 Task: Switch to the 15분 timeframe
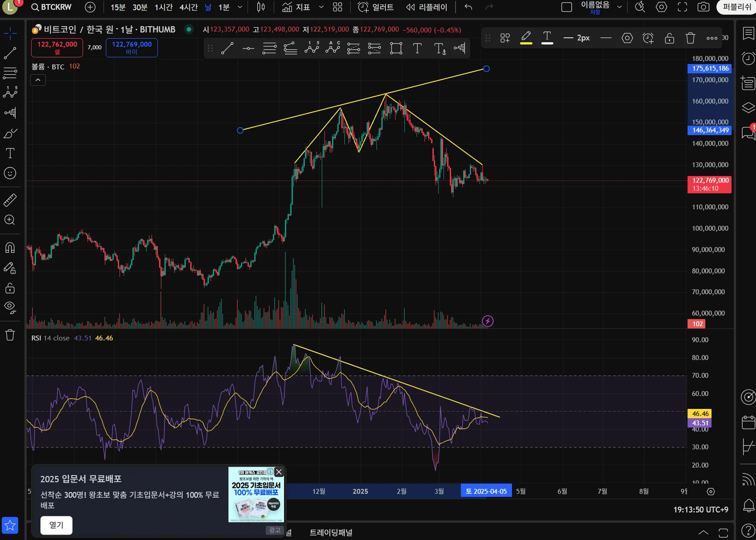118,7
